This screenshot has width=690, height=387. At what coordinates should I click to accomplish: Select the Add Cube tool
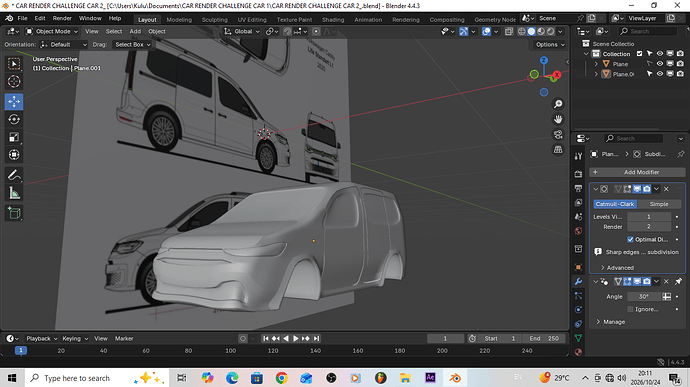tap(14, 214)
